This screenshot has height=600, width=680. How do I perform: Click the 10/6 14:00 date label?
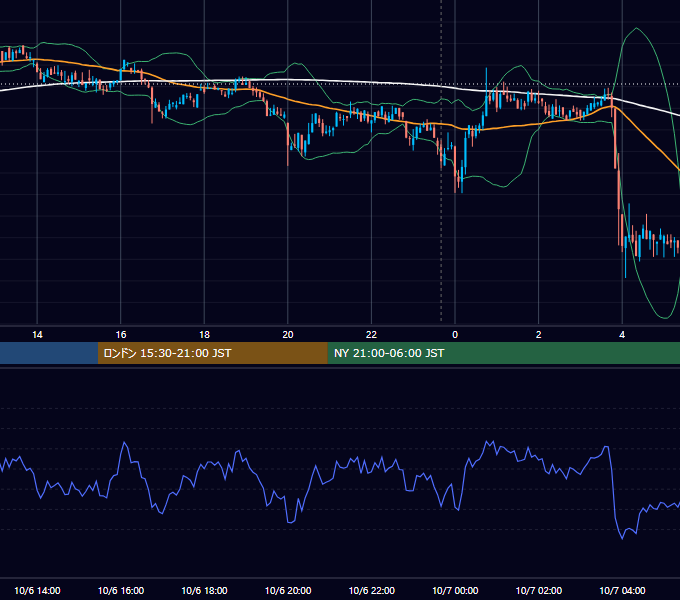[37, 590]
